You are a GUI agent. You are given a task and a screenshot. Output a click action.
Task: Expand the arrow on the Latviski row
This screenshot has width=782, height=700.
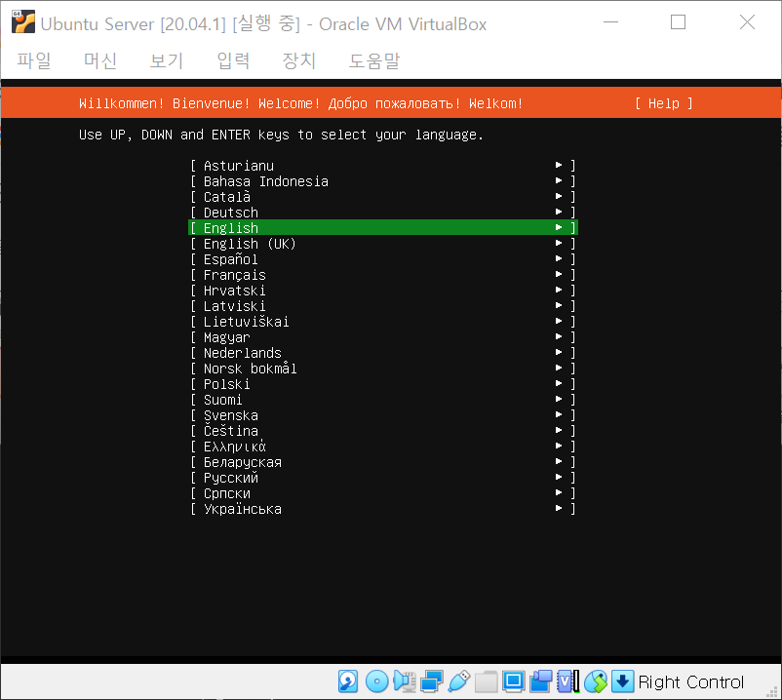point(559,305)
